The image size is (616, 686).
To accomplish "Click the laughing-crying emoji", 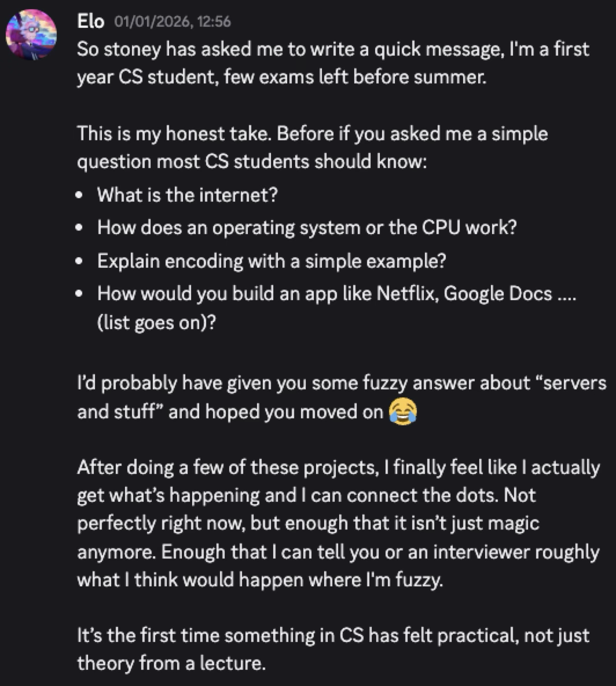I will pos(404,411).
